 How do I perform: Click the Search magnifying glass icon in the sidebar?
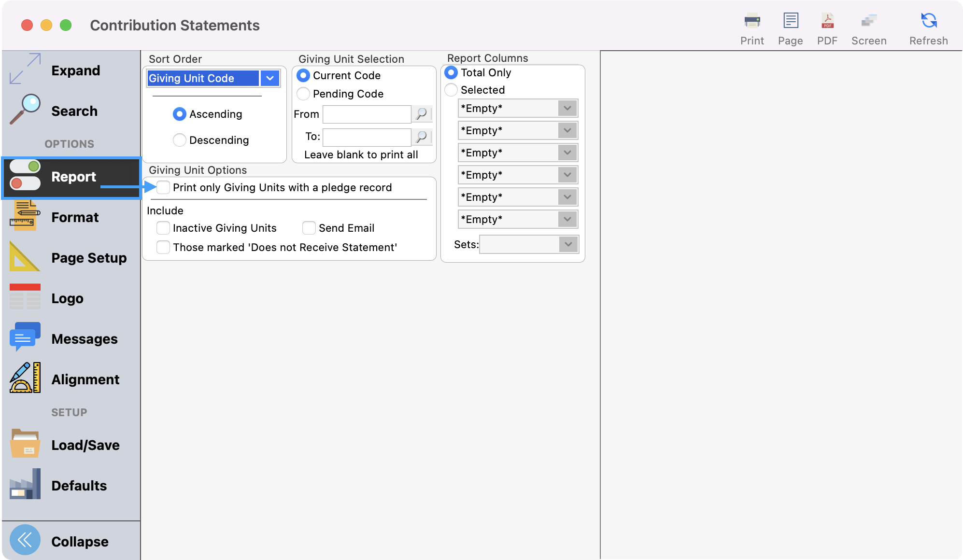25,110
